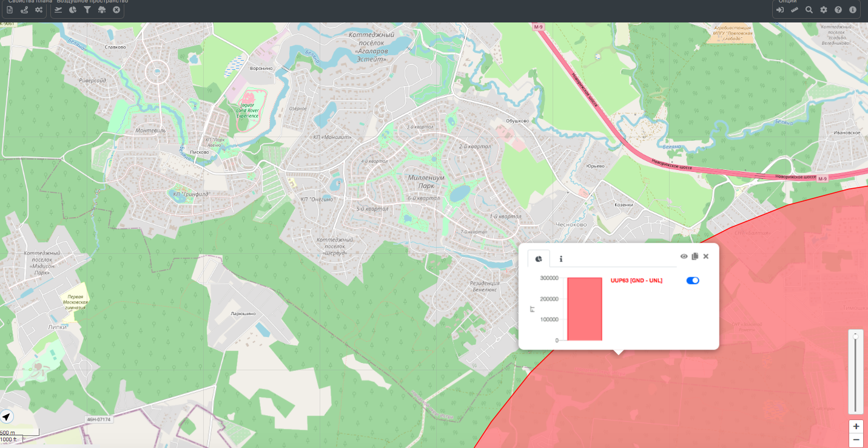This screenshot has width=868, height=448.
Task: Click the red altitude bar in chart
Action: (585, 309)
